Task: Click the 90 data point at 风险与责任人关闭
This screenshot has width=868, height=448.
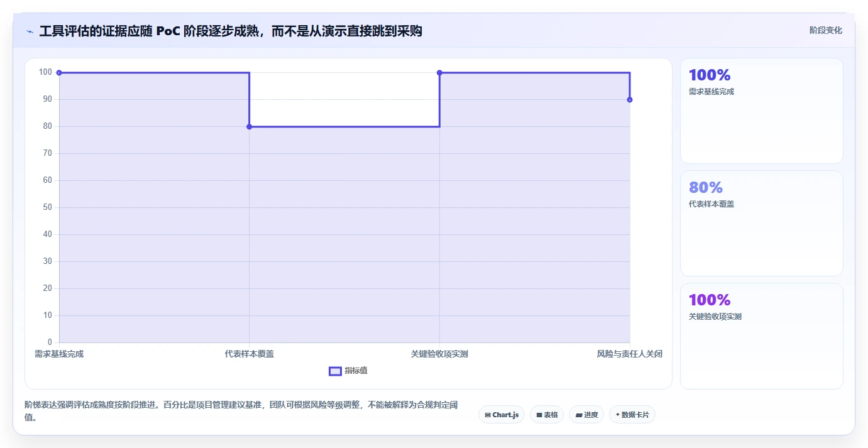Action: point(630,100)
